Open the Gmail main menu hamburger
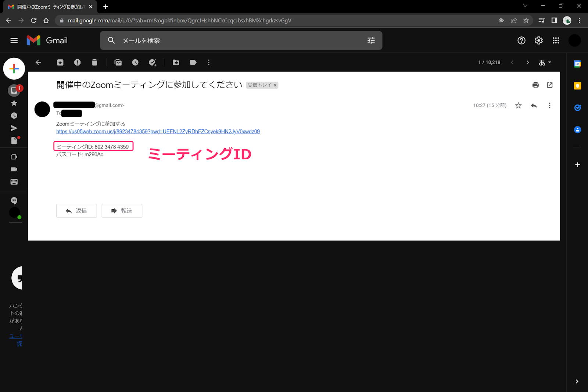Screen dimensions: 588x392 click(x=14, y=40)
